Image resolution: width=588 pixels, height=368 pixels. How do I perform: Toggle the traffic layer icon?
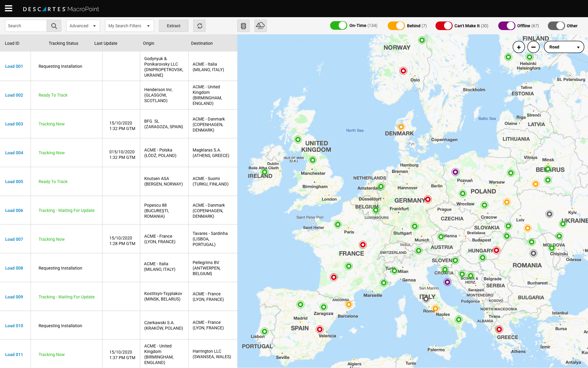243,26
